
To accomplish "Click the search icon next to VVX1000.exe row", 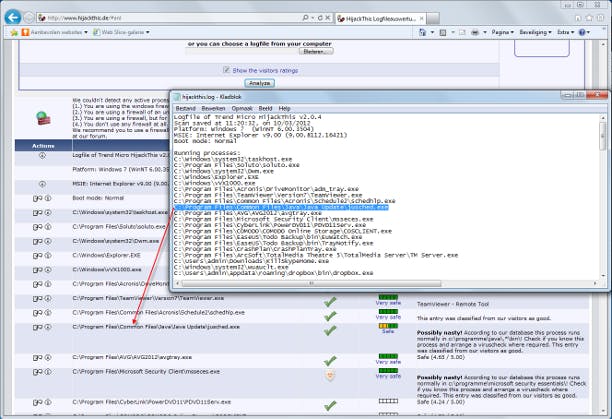I will (37, 270).
